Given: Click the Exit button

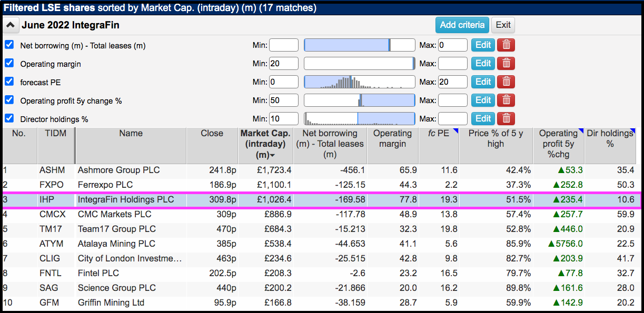Looking at the screenshot, I should point(503,25).
